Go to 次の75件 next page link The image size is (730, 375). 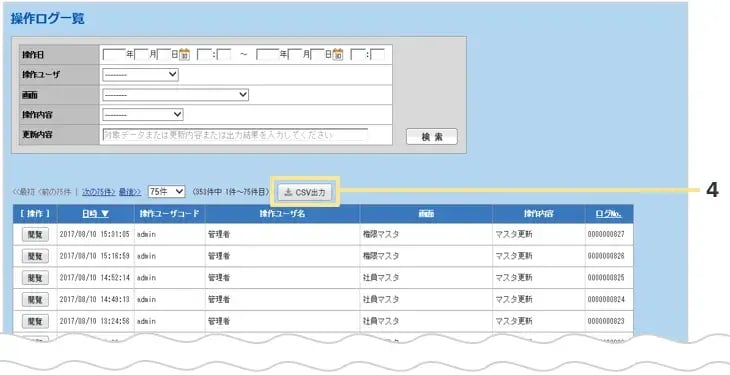[x=99, y=192]
